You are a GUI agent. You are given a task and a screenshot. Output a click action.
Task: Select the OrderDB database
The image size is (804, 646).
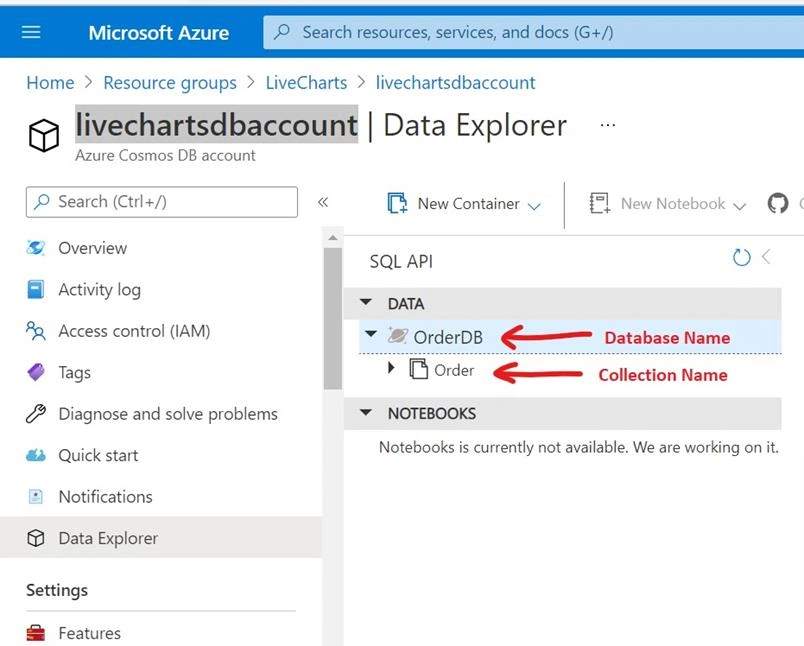448,337
